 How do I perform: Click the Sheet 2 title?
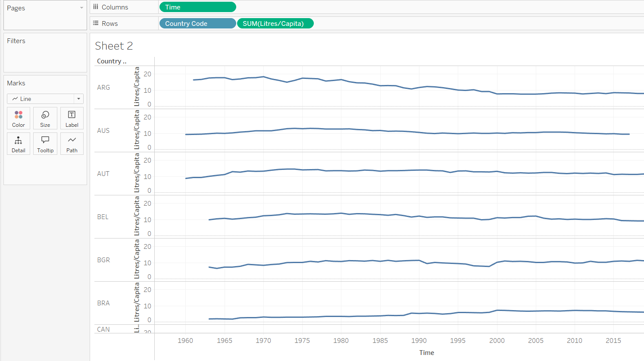[x=114, y=46]
